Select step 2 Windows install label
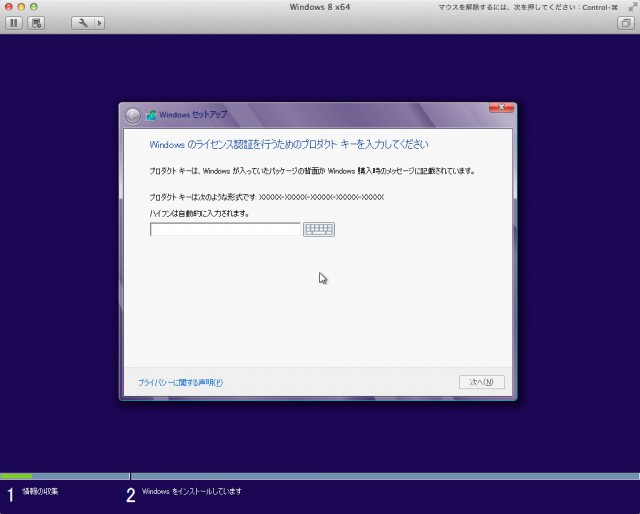 tap(191, 492)
